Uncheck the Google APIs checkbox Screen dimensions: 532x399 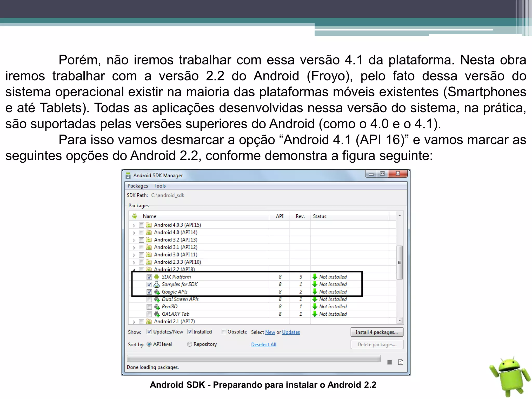(x=149, y=292)
